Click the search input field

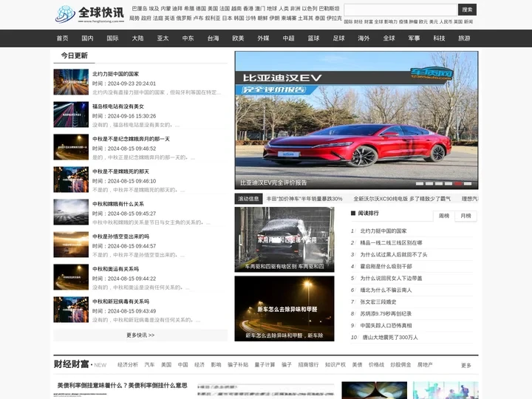coord(400,10)
